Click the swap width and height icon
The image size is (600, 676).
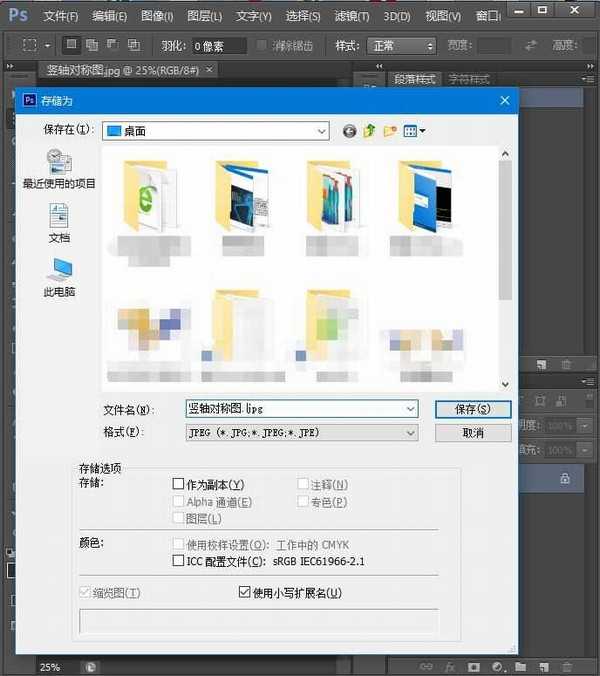point(530,46)
